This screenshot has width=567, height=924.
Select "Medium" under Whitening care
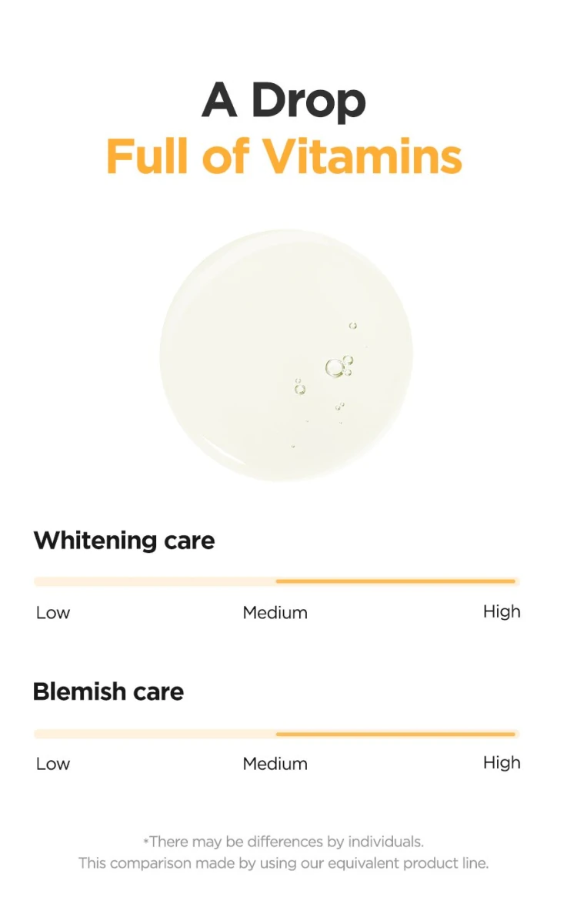[275, 613]
